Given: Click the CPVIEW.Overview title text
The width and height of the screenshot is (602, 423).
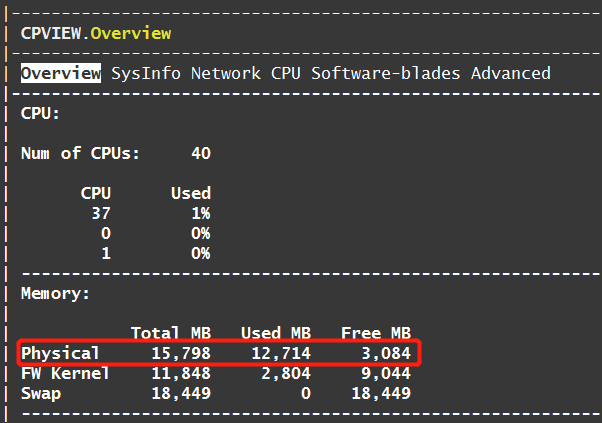Looking at the screenshot, I should pyautogui.click(x=96, y=33).
